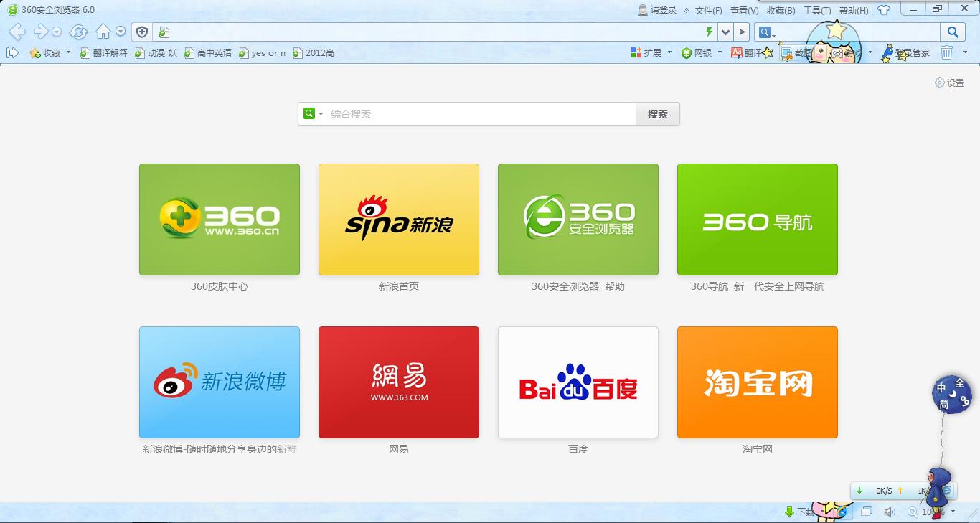980x523 pixels.
Task: Reload the page with refresh icon
Action: click(x=79, y=32)
